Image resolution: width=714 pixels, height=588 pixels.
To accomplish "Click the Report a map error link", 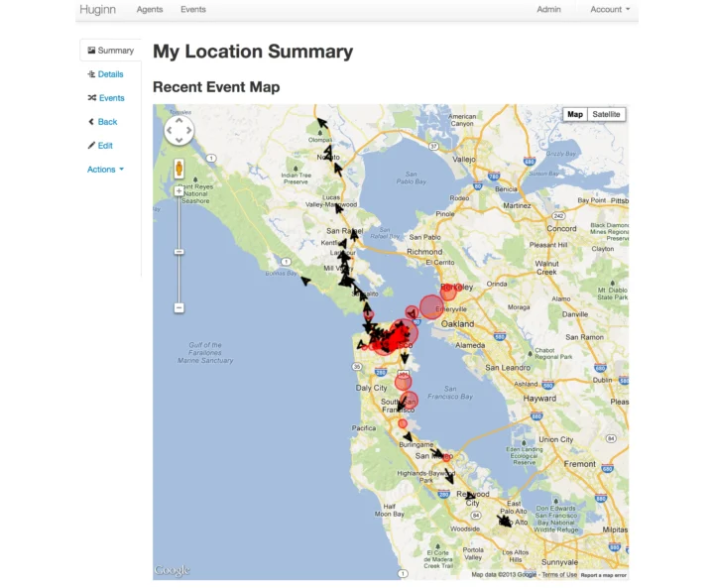I will 603,575.
